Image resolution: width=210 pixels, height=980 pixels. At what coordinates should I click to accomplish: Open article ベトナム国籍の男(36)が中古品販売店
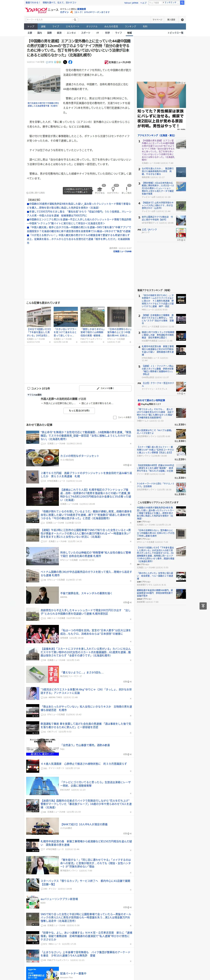pos(86,573)
